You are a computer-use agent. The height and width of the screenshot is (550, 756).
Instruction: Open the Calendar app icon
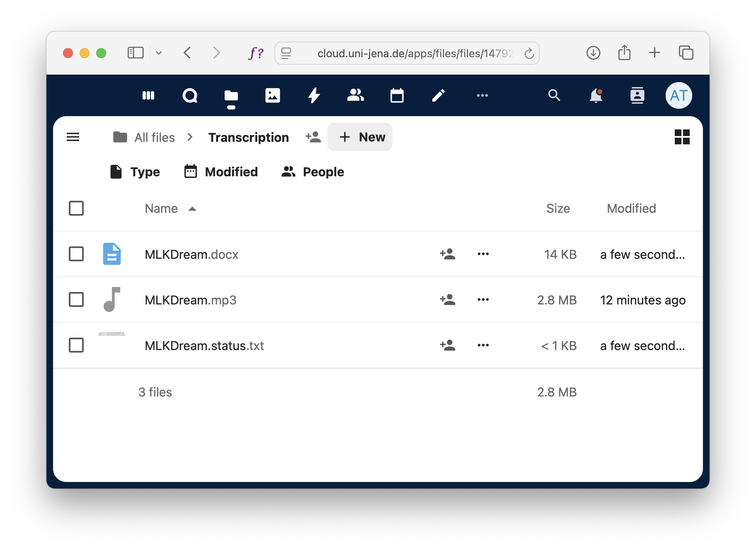click(397, 95)
